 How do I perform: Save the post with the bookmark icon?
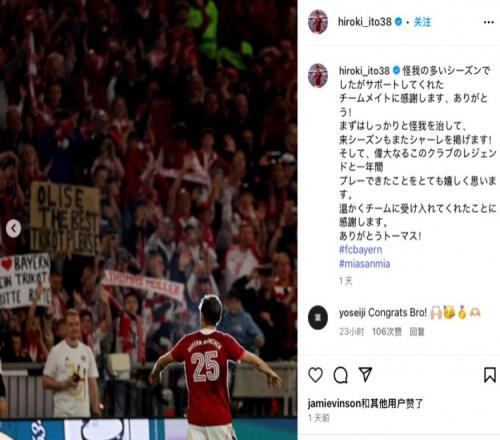(x=490, y=375)
